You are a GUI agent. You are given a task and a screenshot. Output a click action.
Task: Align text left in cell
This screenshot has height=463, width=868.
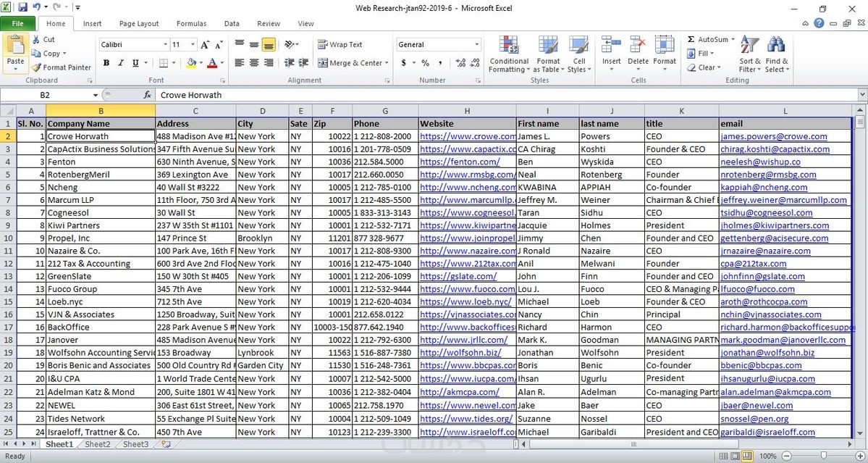pyautogui.click(x=239, y=63)
